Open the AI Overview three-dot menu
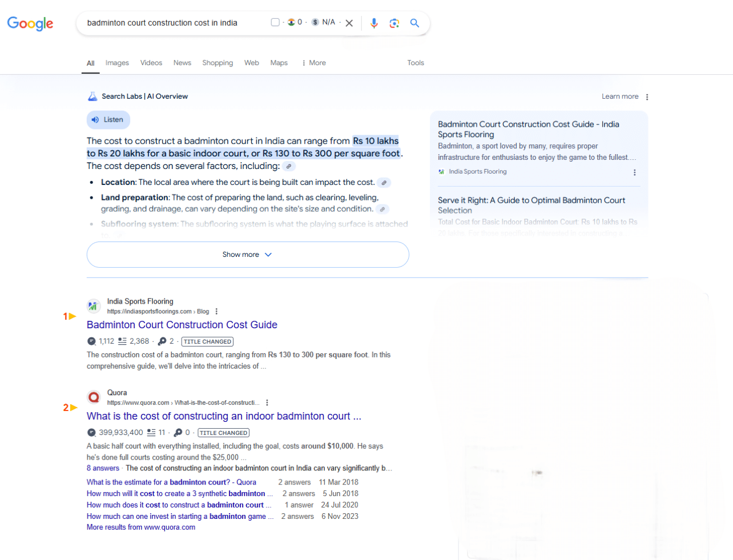Screen dimensions: 733x560 click(x=647, y=97)
